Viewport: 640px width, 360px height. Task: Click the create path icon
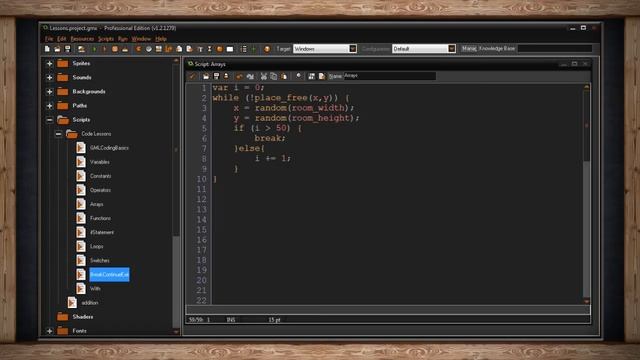click(x=169, y=49)
